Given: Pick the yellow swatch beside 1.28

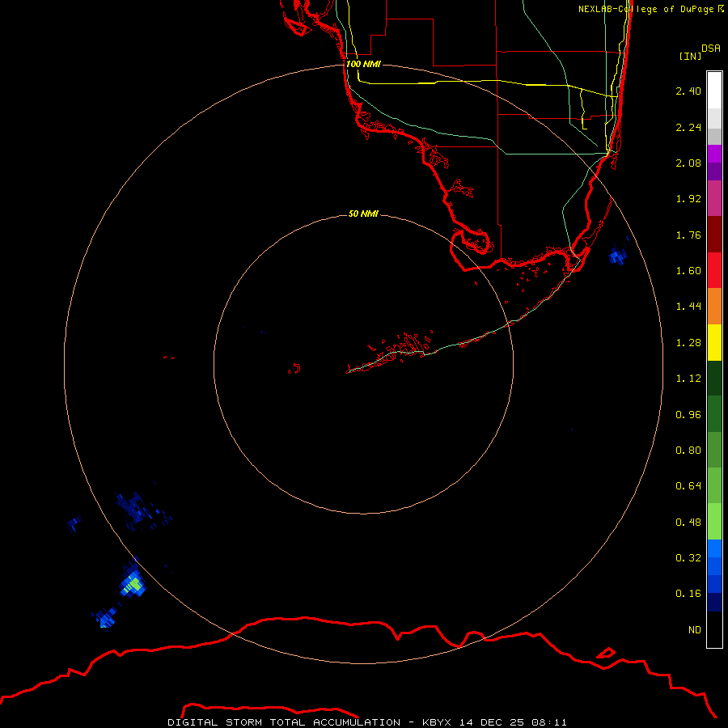Looking at the screenshot, I should click(x=714, y=342).
